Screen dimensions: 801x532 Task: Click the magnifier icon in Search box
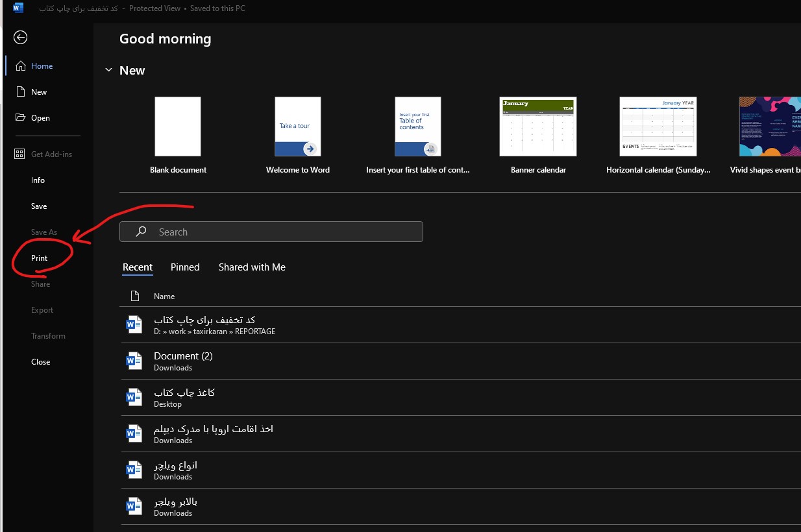click(x=141, y=232)
